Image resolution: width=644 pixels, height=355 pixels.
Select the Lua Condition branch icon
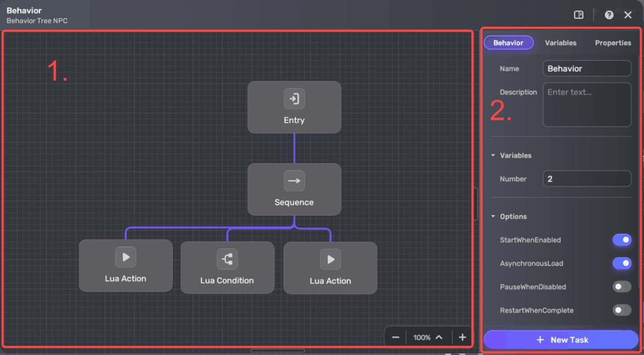(x=227, y=259)
